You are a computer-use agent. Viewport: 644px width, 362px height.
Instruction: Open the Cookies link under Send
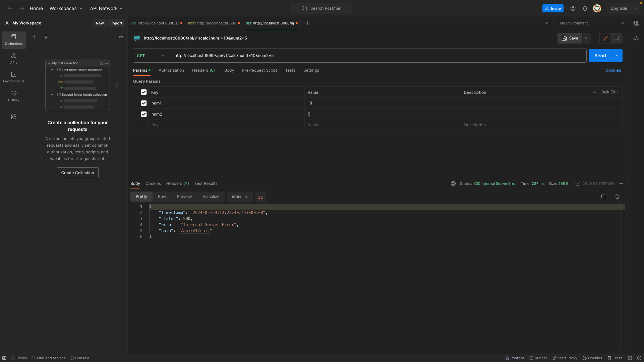click(613, 70)
